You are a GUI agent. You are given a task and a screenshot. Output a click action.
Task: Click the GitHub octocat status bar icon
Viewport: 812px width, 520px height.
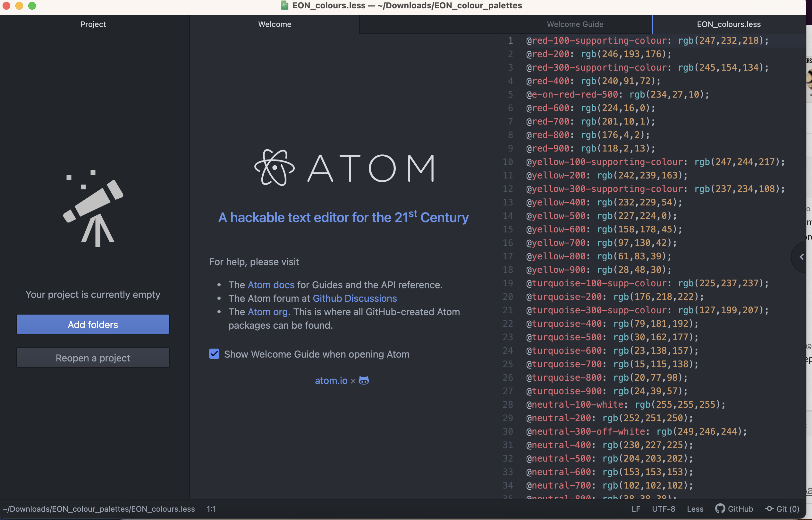[x=720, y=508]
